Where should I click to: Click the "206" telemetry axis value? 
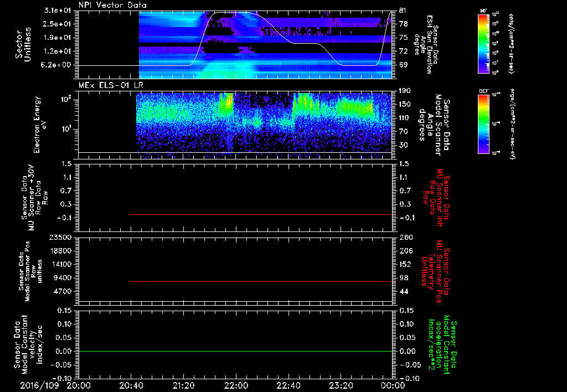[406, 251]
